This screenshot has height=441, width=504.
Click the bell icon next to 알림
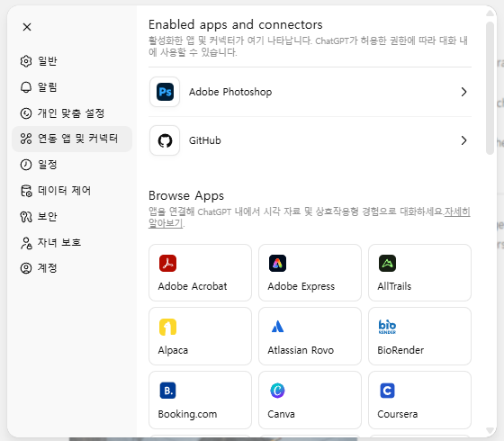[26, 87]
